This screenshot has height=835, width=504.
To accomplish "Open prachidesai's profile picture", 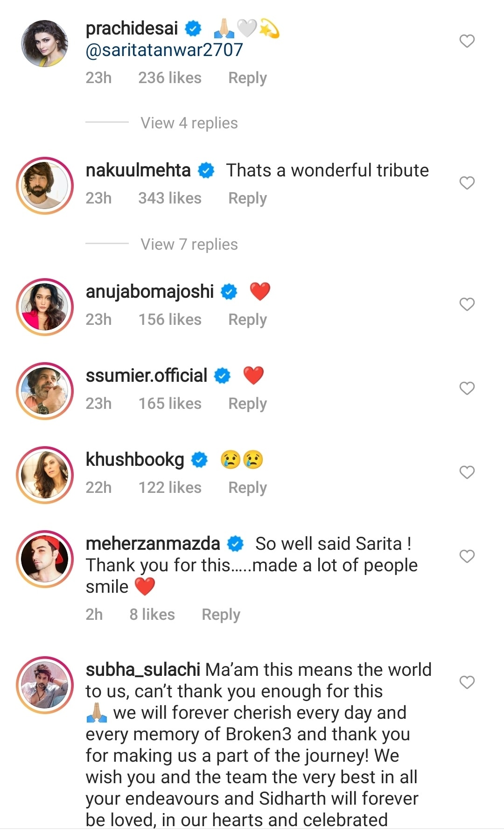I will coord(45,43).
